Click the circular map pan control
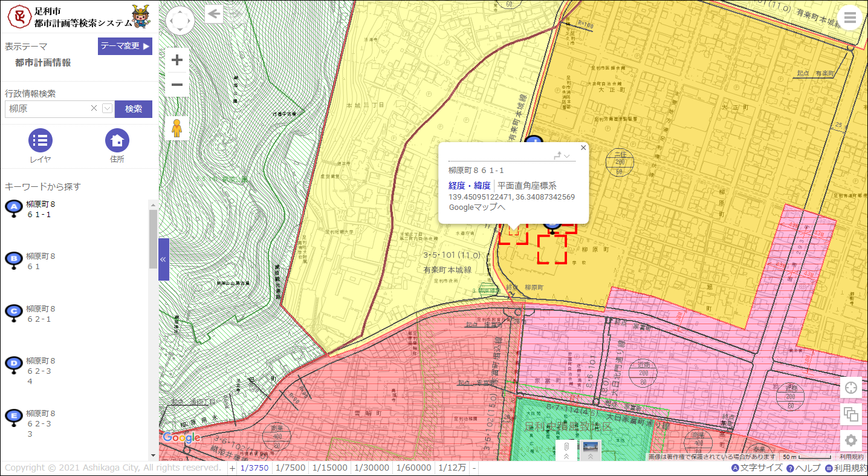Viewport: 868px width, 476px height. pos(180,21)
